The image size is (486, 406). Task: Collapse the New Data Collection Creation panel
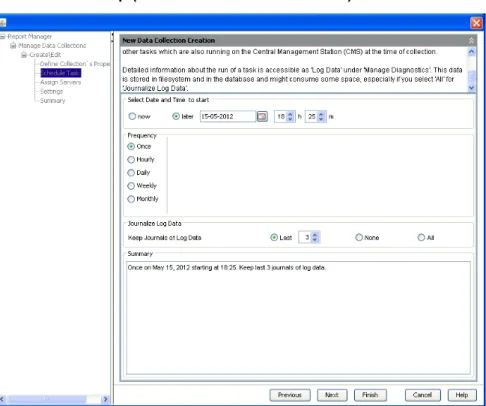coord(471,41)
